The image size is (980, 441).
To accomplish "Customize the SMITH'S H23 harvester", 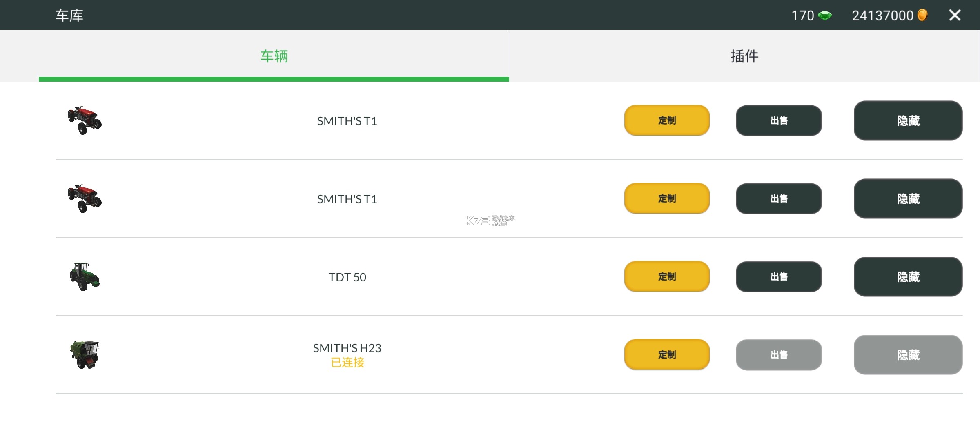I will (x=667, y=354).
